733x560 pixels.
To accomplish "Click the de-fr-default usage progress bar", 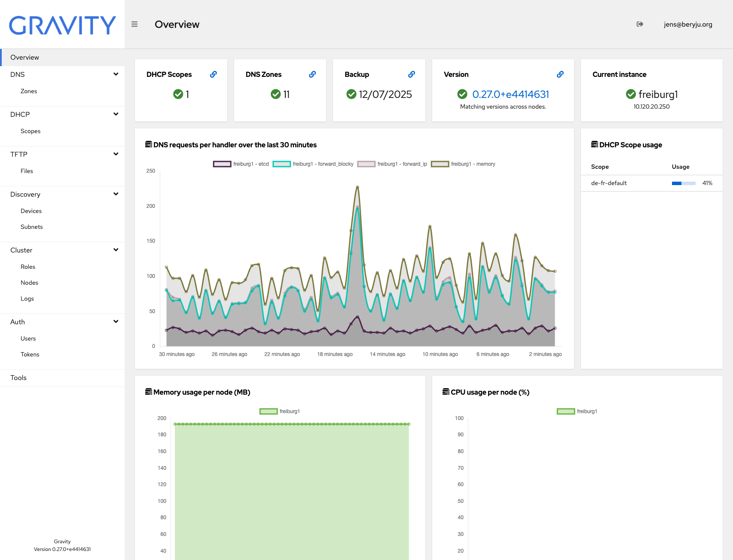I will click(683, 183).
